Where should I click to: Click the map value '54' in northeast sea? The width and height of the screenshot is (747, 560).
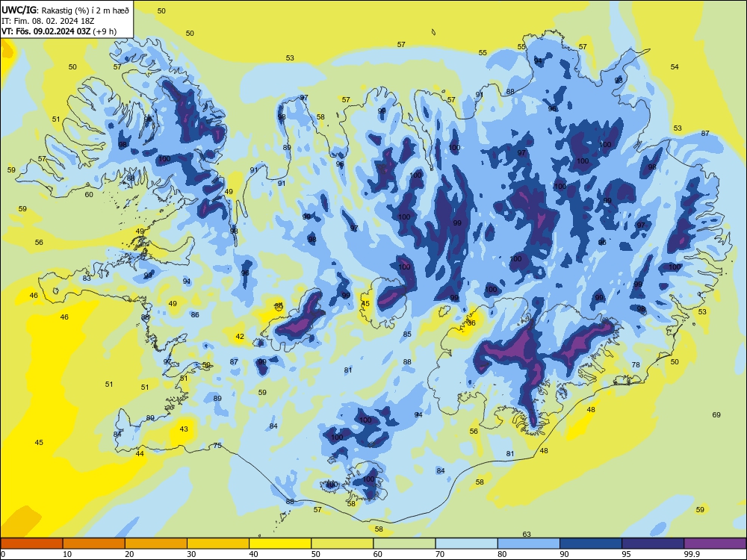point(674,66)
